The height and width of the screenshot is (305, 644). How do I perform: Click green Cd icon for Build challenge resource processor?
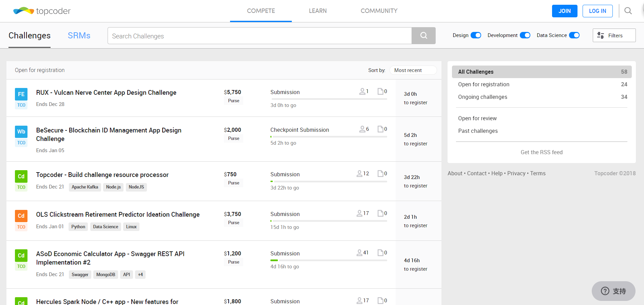(21, 176)
